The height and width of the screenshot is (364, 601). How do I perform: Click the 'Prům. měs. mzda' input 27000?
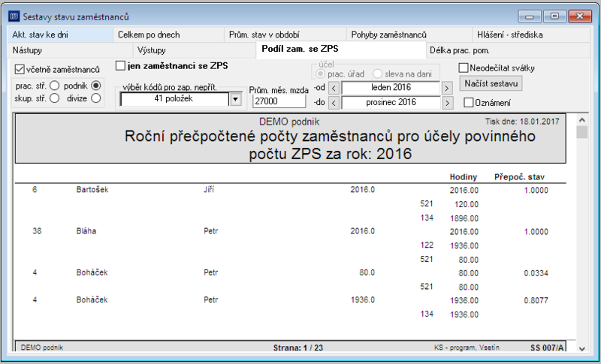[x=279, y=101]
